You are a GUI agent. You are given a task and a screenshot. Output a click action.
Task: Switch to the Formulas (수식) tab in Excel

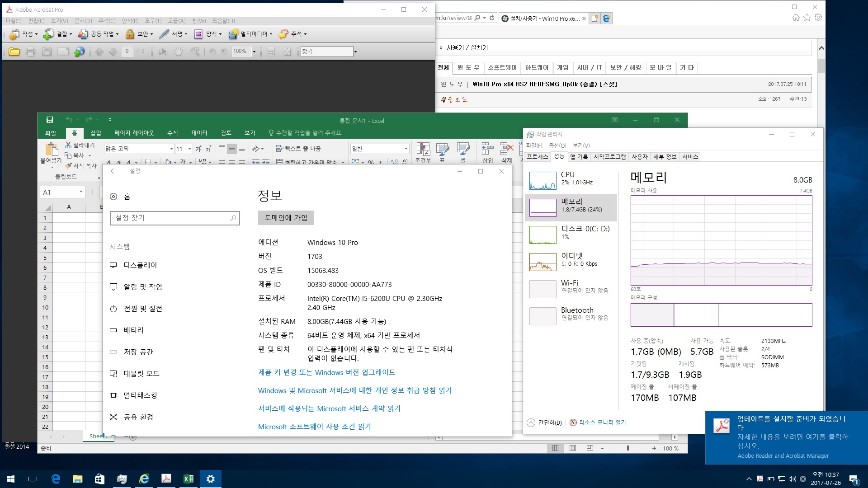tap(173, 133)
